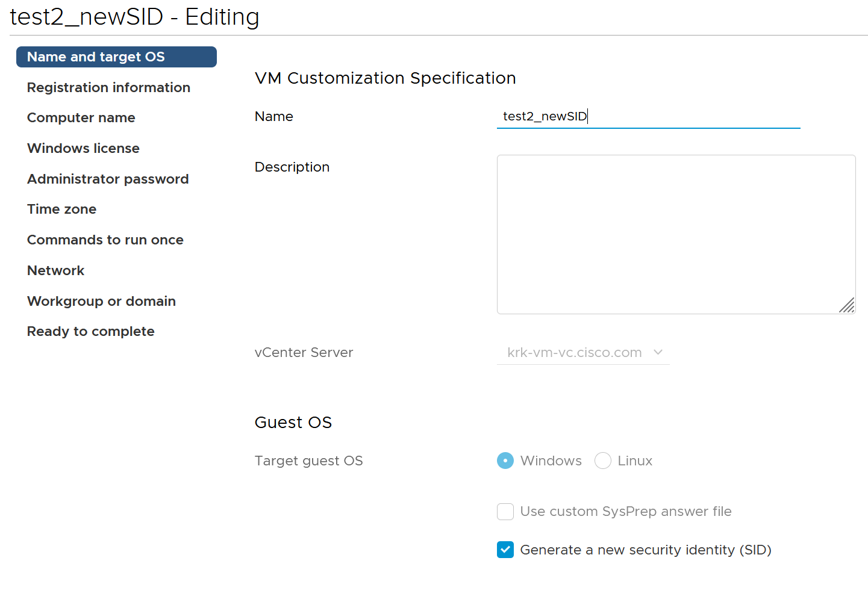Go to the Network step
Image resolution: width=868 pixels, height=599 pixels.
(x=55, y=270)
